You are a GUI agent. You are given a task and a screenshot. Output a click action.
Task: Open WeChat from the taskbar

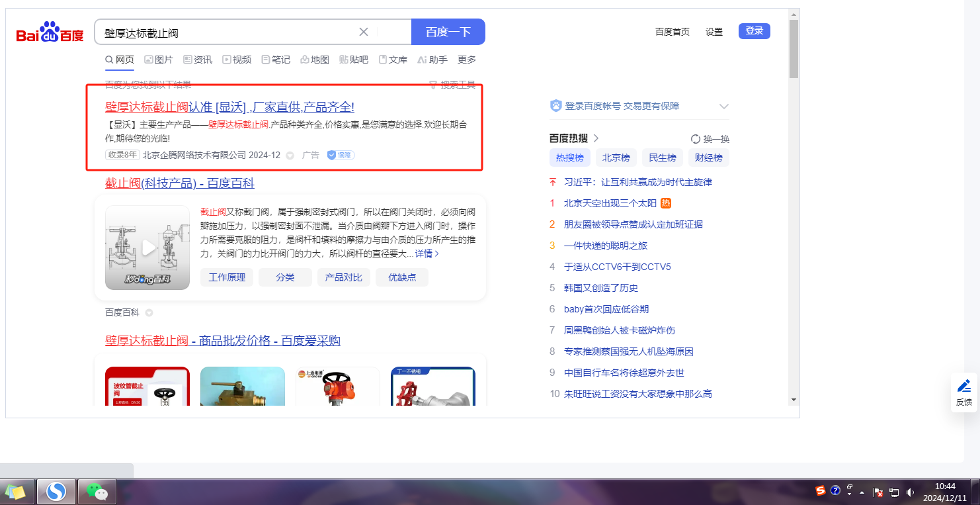click(x=97, y=492)
